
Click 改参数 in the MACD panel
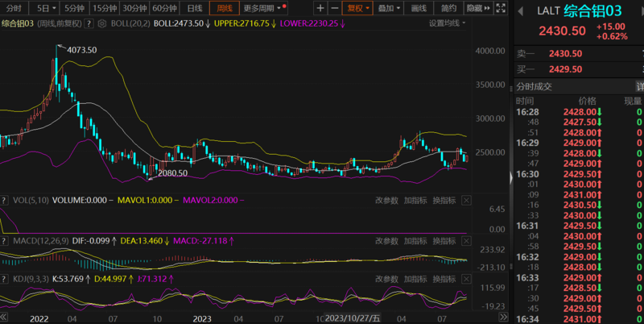tap(387, 239)
